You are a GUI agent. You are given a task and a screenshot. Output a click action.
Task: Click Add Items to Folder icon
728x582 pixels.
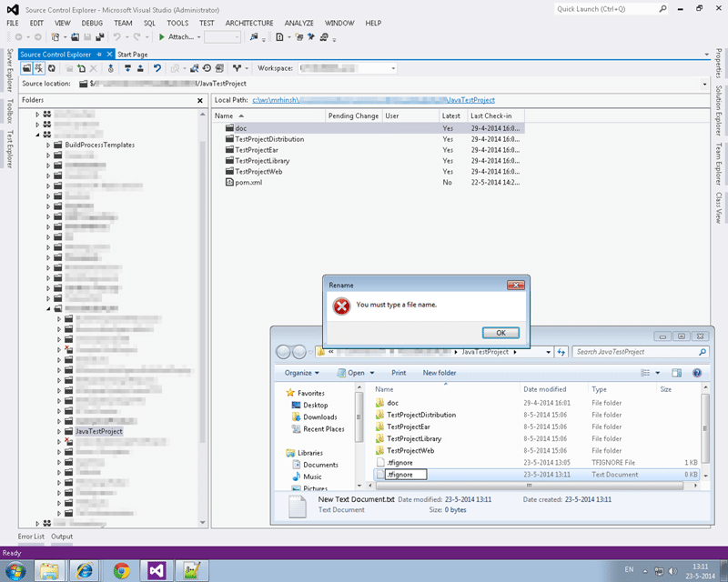[x=82, y=68]
